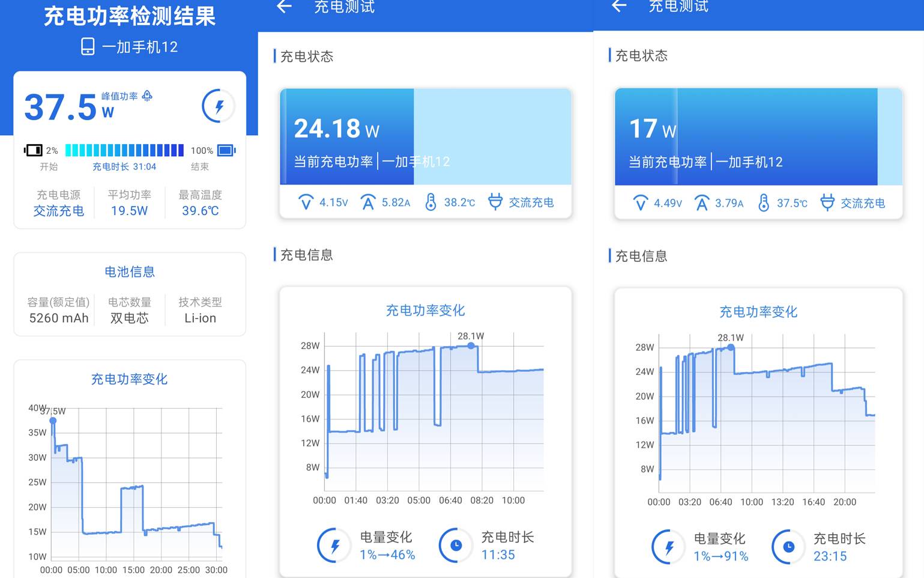Viewport: 924px width, 578px height.
Task: Click thermometer icon beside 37.5℃
Action: tap(763, 202)
